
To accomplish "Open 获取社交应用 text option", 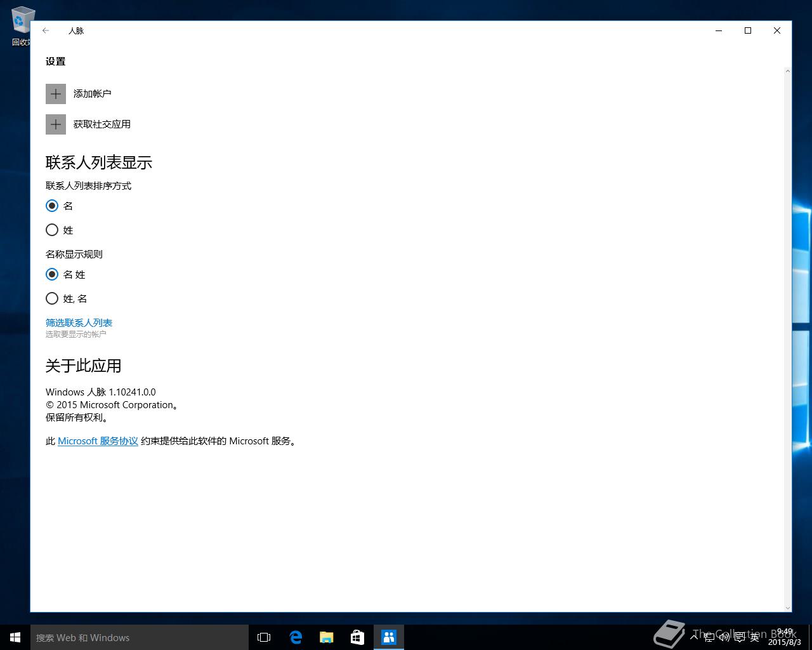I will tap(102, 124).
